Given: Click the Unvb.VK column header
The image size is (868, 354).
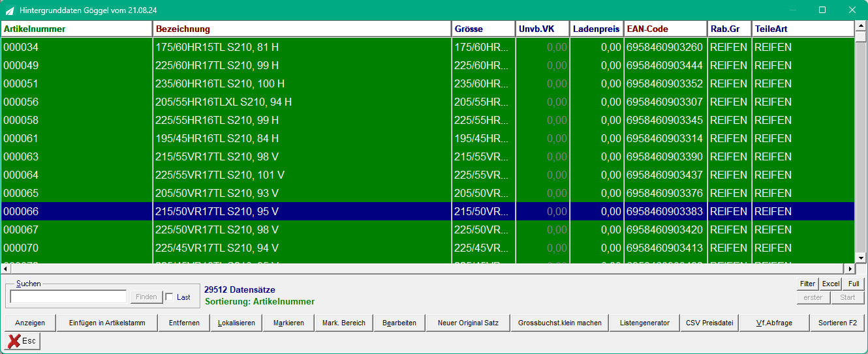Looking at the screenshot, I should tap(542, 29).
